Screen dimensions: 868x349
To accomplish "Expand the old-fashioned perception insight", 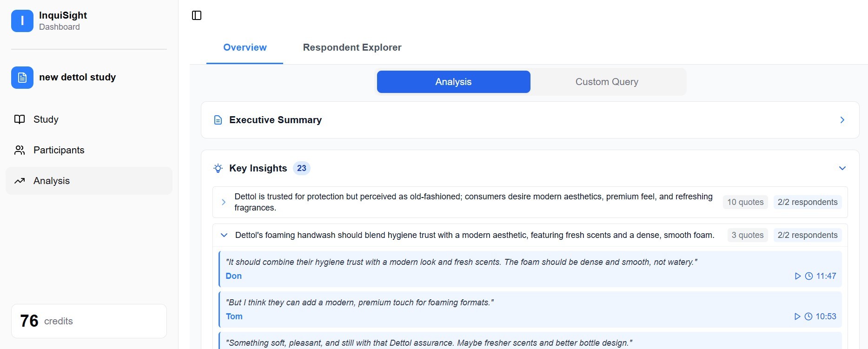I will click(224, 202).
